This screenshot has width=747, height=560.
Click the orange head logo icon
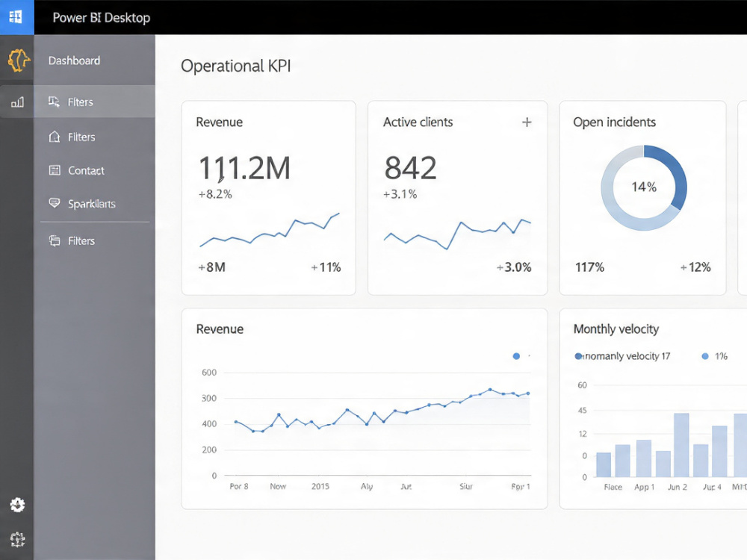click(19, 60)
